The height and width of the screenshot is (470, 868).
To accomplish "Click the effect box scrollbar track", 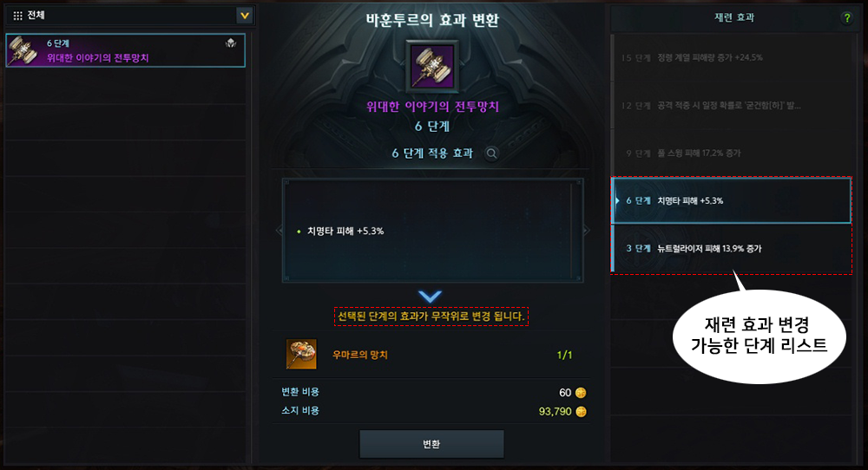I will click(572, 230).
